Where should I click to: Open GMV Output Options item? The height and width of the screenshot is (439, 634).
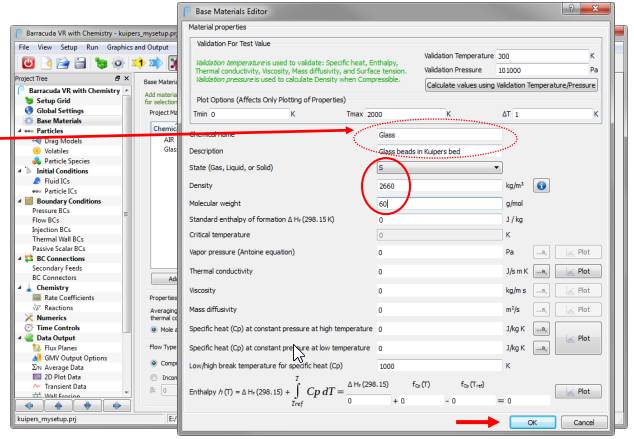pos(81,357)
